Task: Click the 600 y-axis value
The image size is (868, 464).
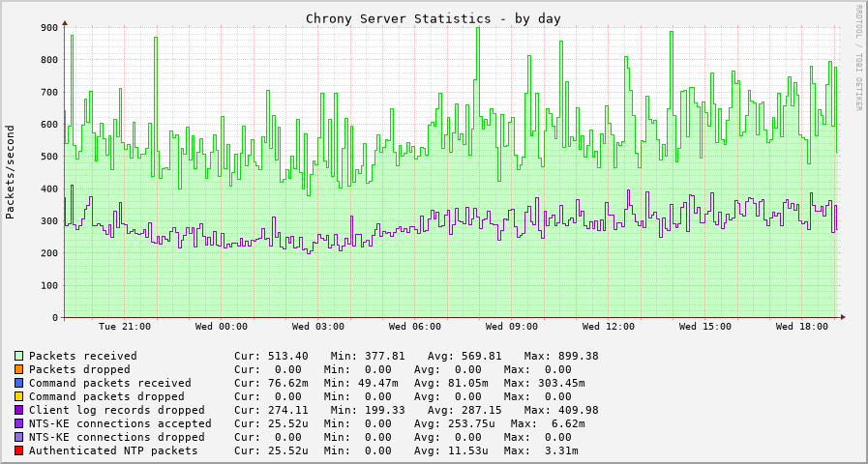Action: tap(49, 125)
